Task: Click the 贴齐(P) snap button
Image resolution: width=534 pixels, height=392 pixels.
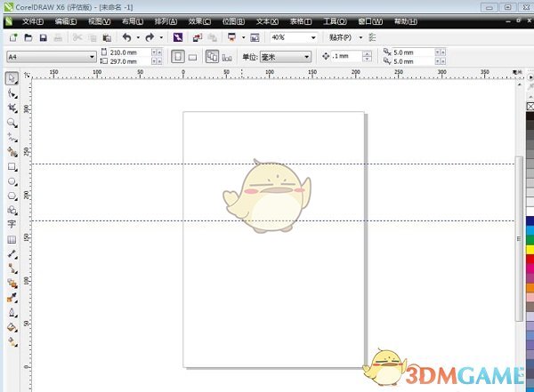Action: click(340, 37)
